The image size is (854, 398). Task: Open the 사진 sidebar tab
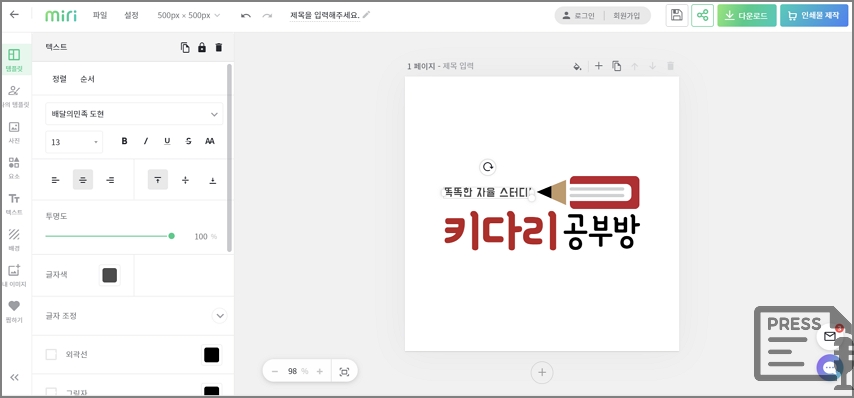pyautogui.click(x=14, y=132)
